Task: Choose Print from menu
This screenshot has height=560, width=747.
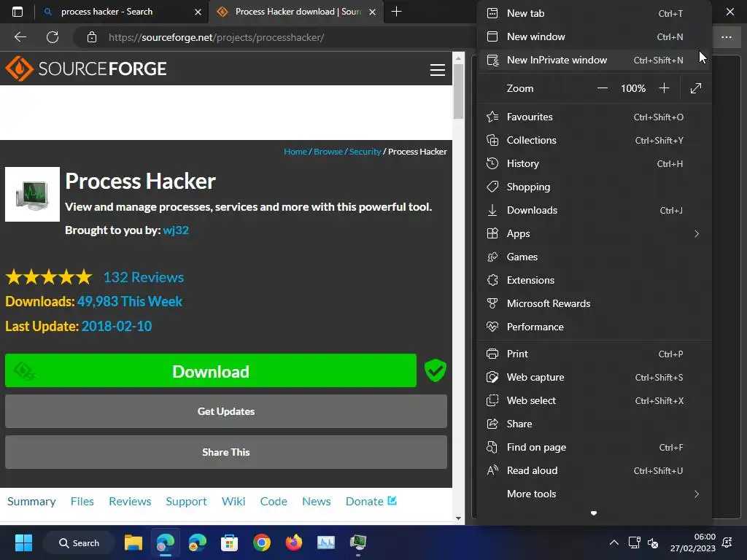Action: click(594, 354)
